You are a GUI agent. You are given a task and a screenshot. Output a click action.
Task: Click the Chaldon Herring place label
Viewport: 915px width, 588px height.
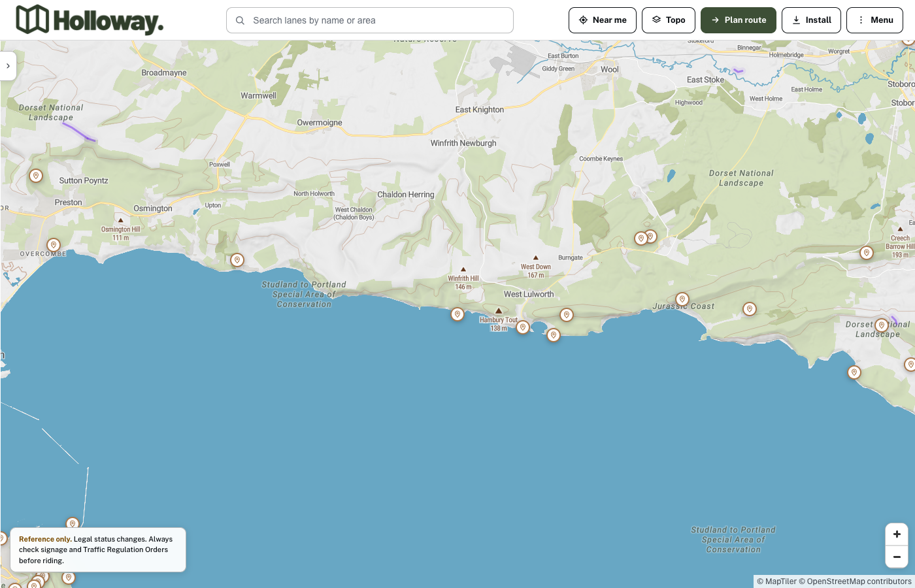pyautogui.click(x=406, y=195)
